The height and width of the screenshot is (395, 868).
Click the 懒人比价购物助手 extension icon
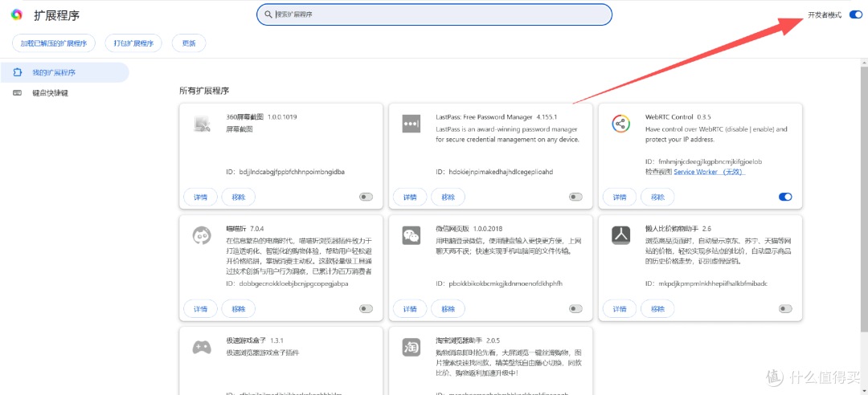pyautogui.click(x=621, y=236)
